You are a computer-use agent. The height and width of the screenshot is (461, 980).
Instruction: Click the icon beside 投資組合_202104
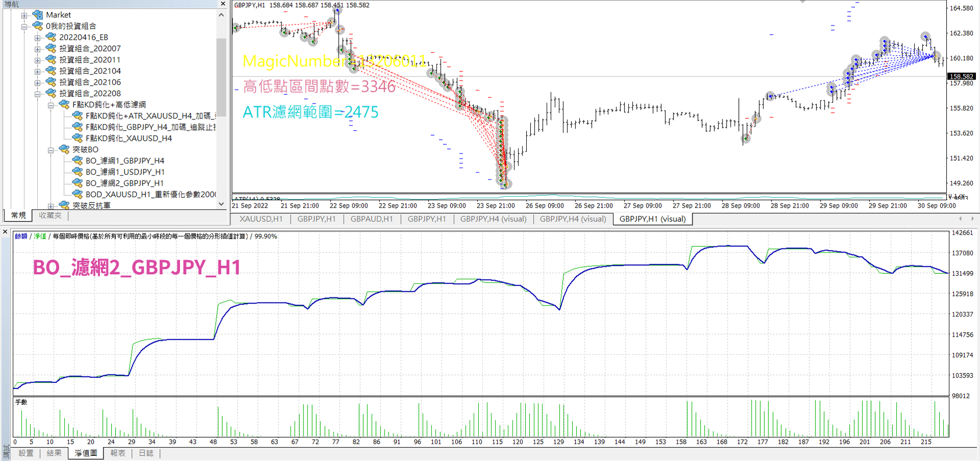click(51, 71)
